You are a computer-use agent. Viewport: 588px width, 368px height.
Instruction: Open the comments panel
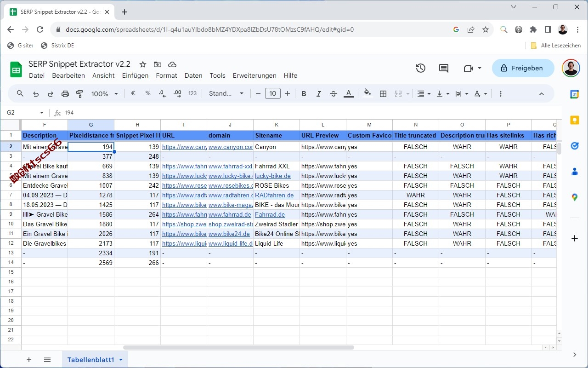[444, 68]
